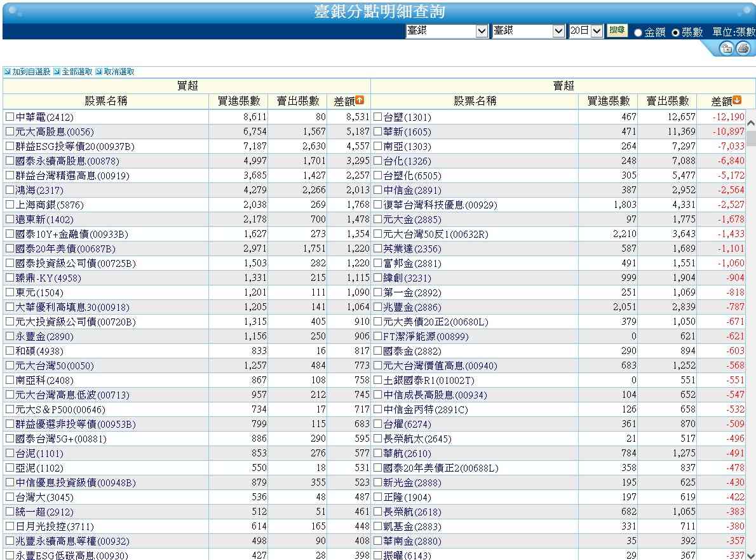Check the 國泰金(2882) checkbox
756x560 pixels.
[378, 351]
